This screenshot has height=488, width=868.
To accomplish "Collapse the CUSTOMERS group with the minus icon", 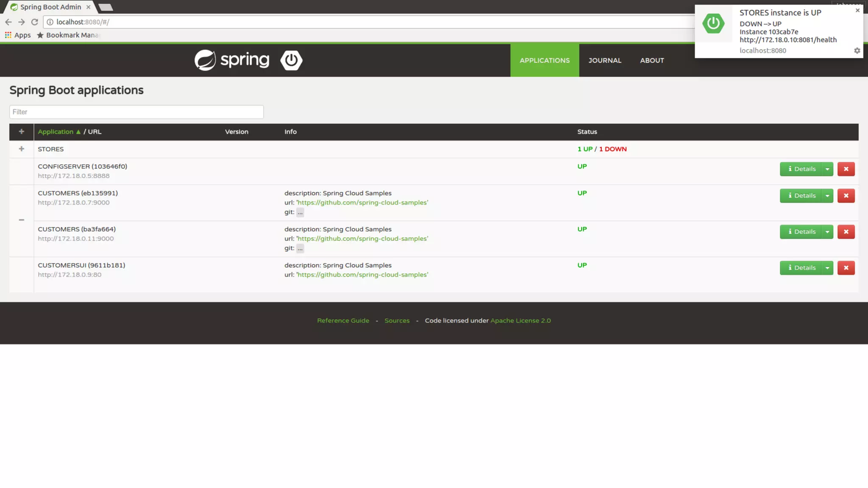I will 22,220.
